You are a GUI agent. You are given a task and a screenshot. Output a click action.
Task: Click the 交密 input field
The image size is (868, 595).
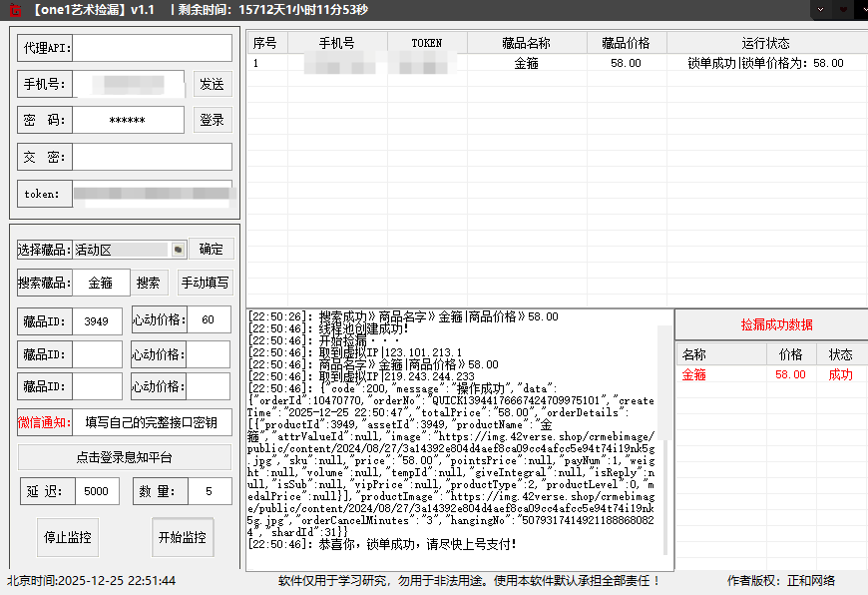pyautogui.click(x=152, y=157)
